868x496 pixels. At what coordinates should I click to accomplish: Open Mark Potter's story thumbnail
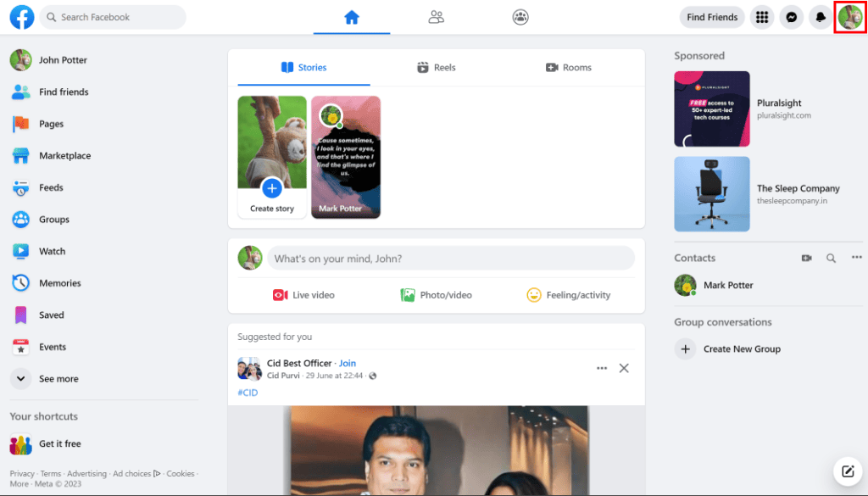pyautogui.click(x=346, y=157)
